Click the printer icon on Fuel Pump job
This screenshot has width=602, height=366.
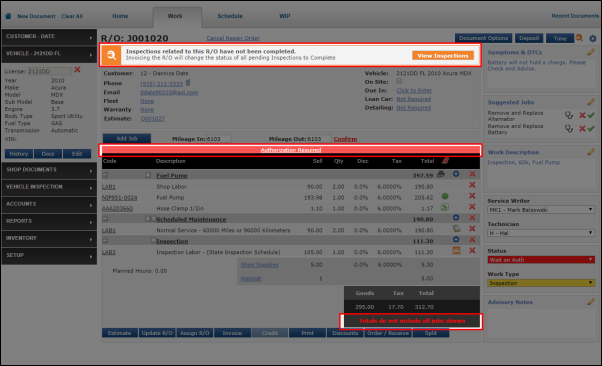[441, 174]
